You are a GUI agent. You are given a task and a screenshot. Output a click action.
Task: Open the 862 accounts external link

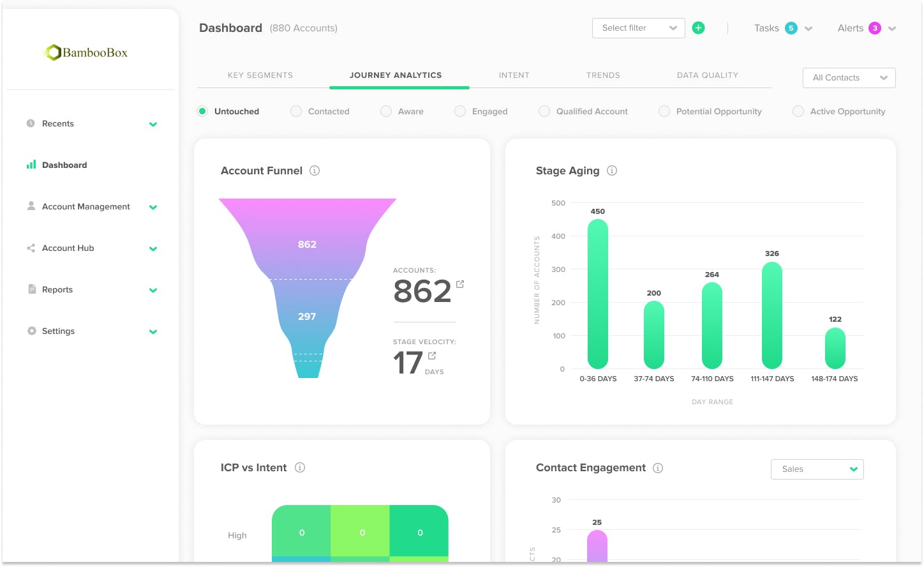(461, 283)
